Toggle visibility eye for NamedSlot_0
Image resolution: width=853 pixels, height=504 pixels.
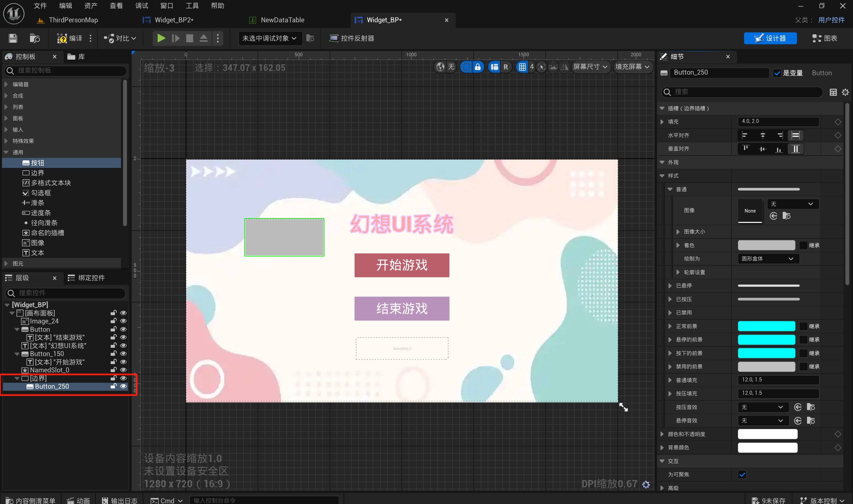click(123, 370)
